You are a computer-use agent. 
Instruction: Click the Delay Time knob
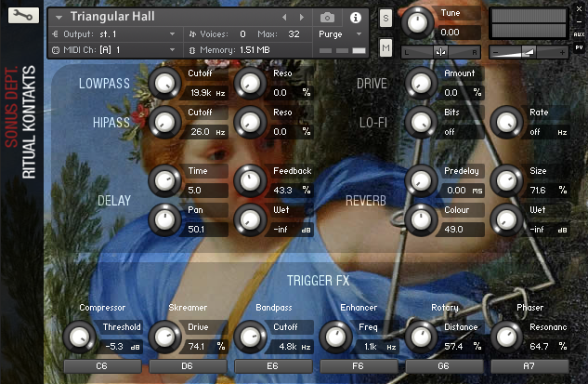coord(164,181)
